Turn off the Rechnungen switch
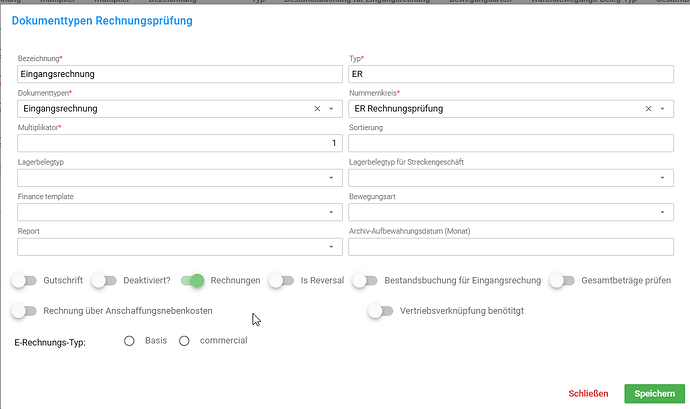The image size is (690, 409). [193, 280]
